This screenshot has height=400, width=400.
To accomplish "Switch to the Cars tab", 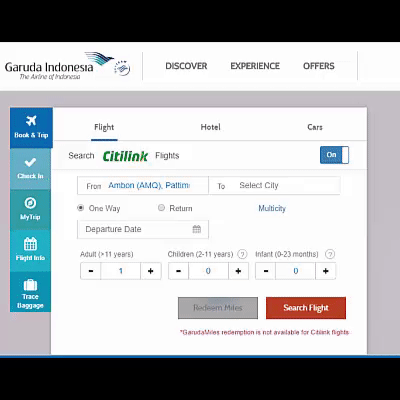I will click(x=315, y=127).
